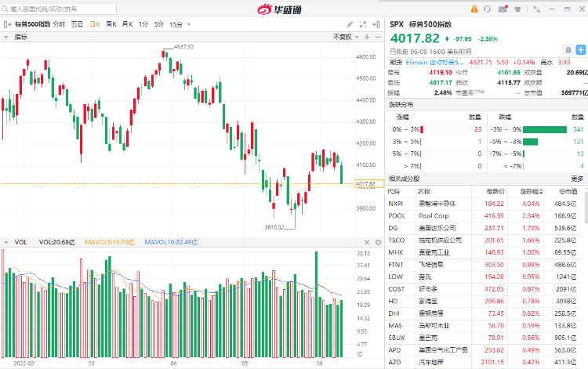Click the -5% ~ -3% green distribution bar
Viewport: 588px width, 369px height.
point(531,142)
